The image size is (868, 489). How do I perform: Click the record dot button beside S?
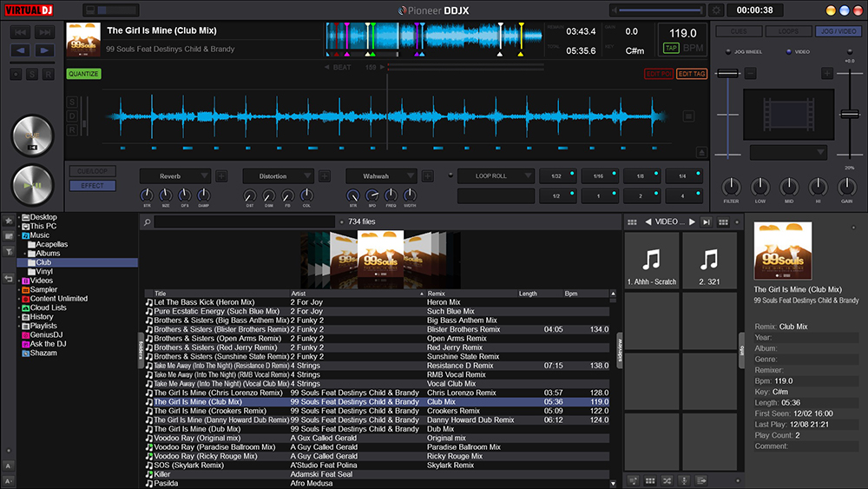16,74
